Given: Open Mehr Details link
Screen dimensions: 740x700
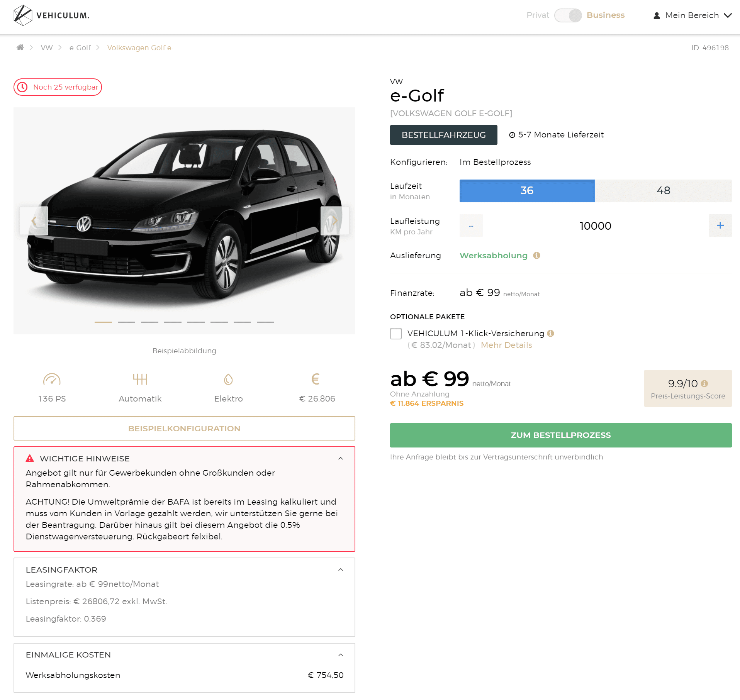Looking at the screenshot, I should (506, 345).
